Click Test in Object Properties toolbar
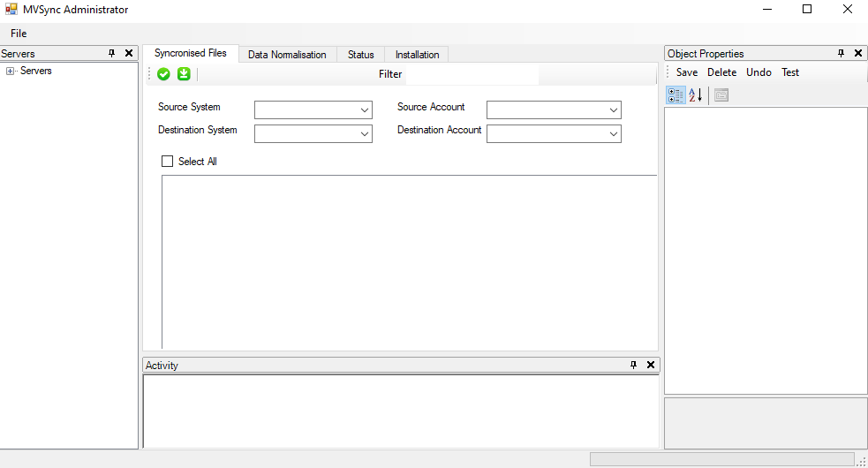868x468 pixels. [x=790, y=72]
